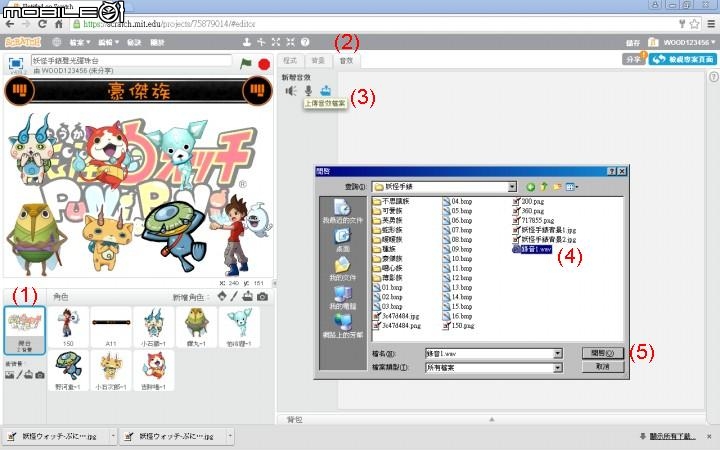
Task: Open Network Places in dialog sidebar
Action: pos(343,326)
